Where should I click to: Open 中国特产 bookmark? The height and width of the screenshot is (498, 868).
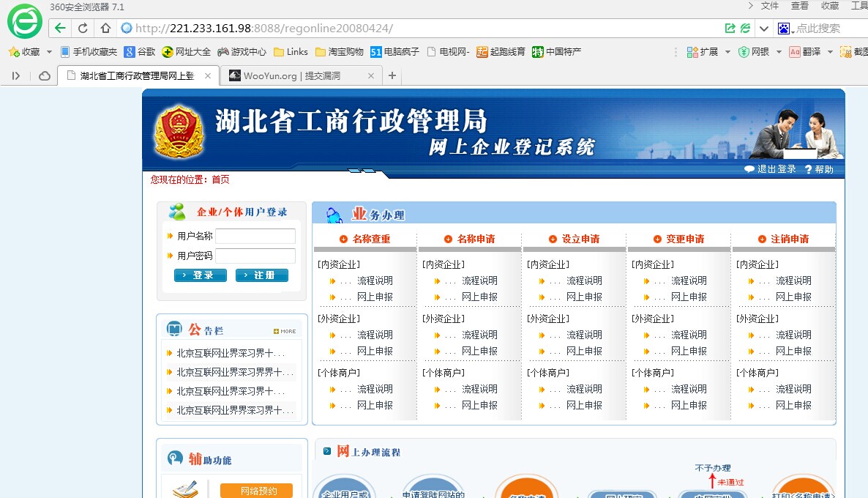tap(556, 52)
